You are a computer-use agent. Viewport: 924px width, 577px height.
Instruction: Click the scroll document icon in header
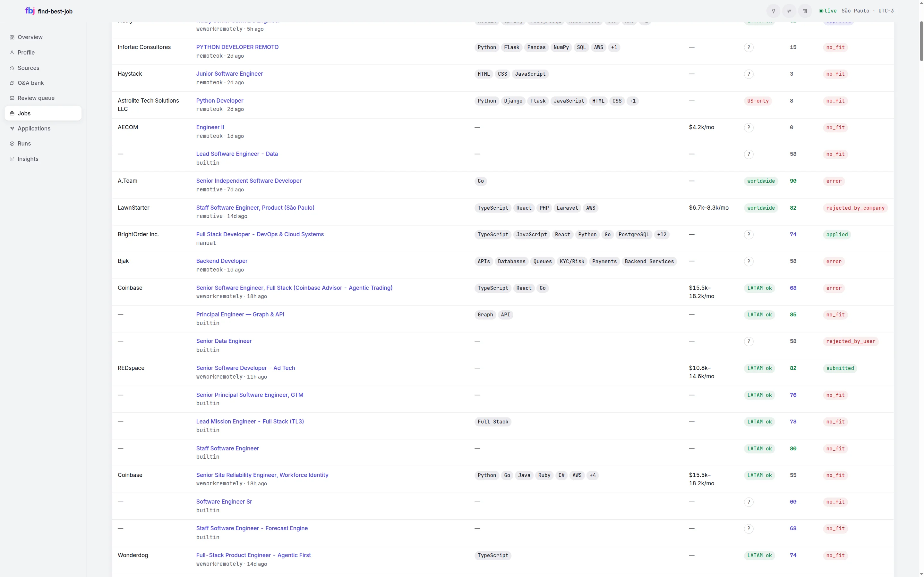pyautogui.click(x=805, y=11)
